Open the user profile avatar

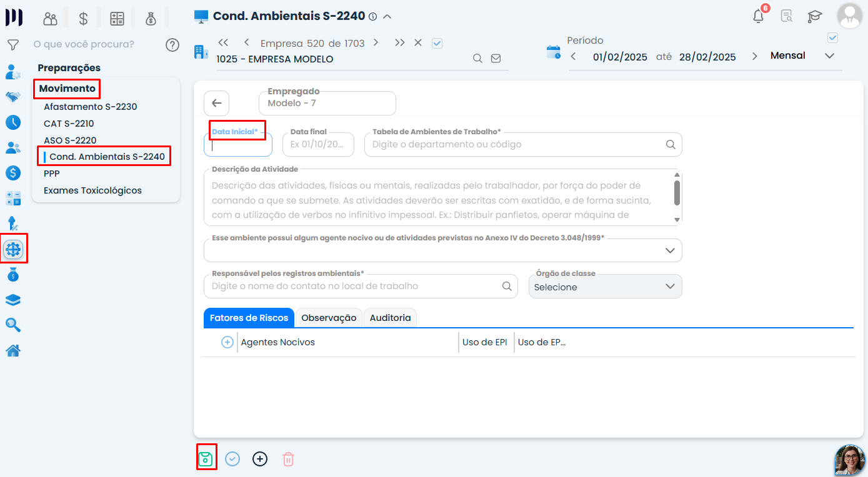coord(849,16)
